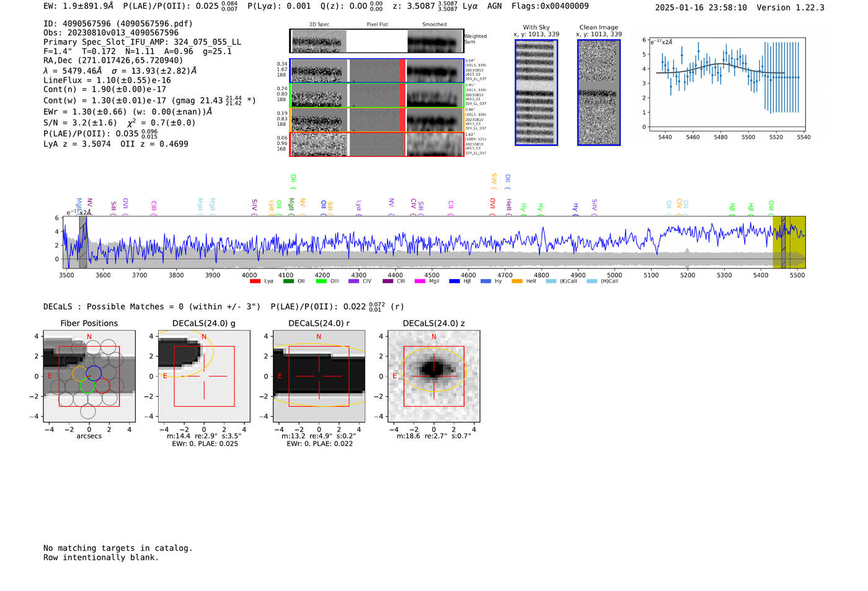Click the Obs: 20230810v013_4090567596 text
The width and height of the screenshot is (868, 591).
[x=111, y=33]
